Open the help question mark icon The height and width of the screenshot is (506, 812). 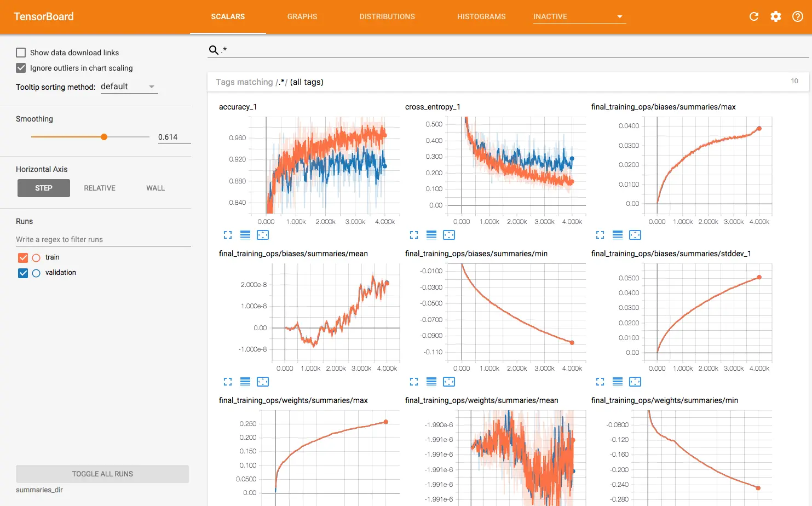tap(798, 16)
